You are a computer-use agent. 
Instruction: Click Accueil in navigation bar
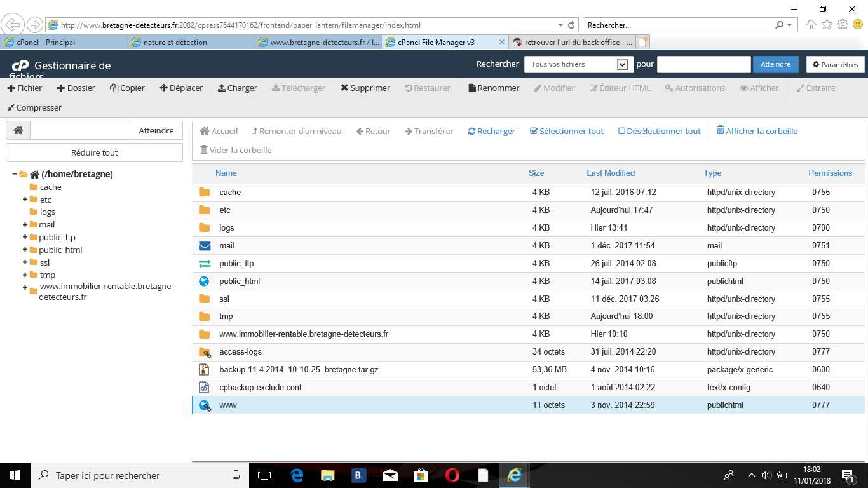click(x=219, y=131)
